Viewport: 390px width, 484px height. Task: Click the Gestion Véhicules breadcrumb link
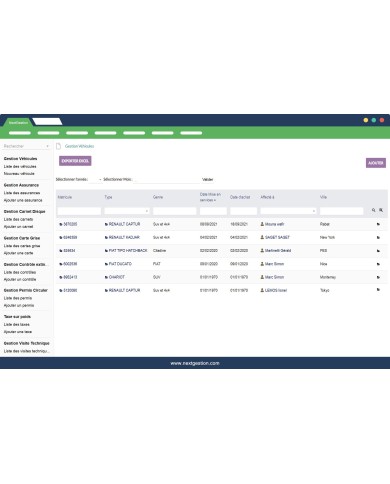click(x=79, y=146)
